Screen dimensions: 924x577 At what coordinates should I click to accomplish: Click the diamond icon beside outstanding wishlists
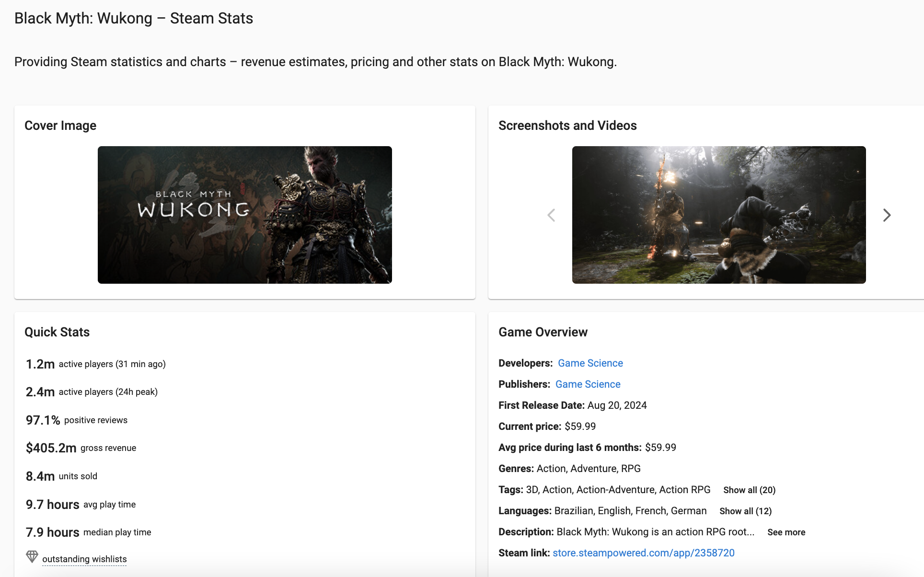(x=32, y=556)
